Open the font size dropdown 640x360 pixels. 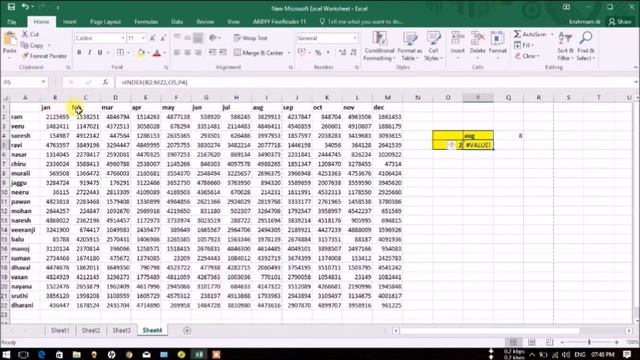tap(143, 38)
